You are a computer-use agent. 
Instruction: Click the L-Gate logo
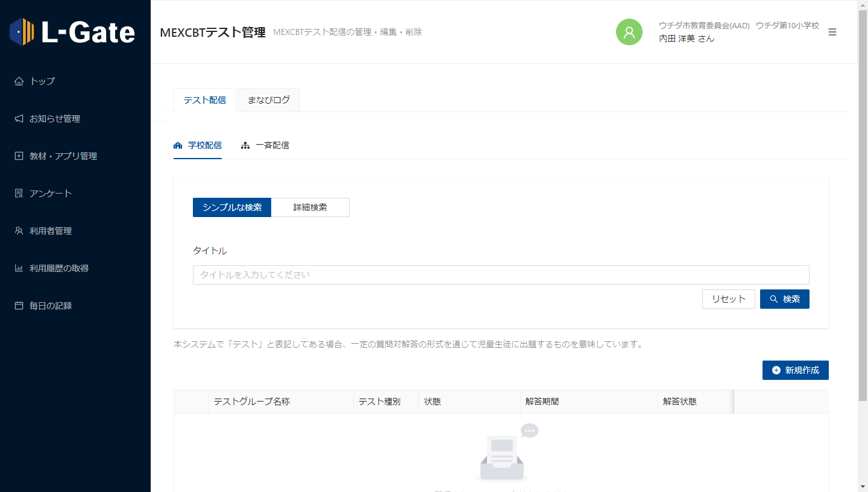(x=72, y=32)
